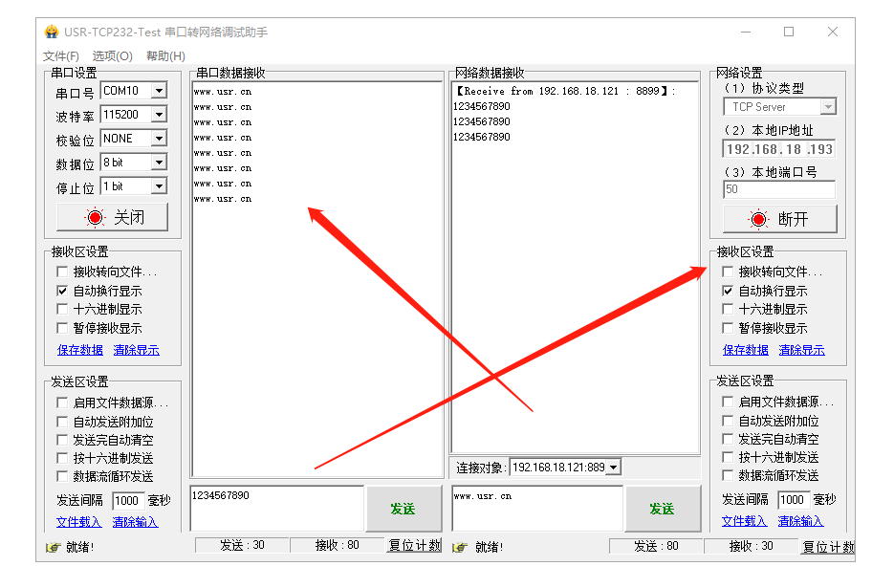
Task: Click network status 接收 : 30 counter
Action: pyautogui.click(x=752, y=546)
